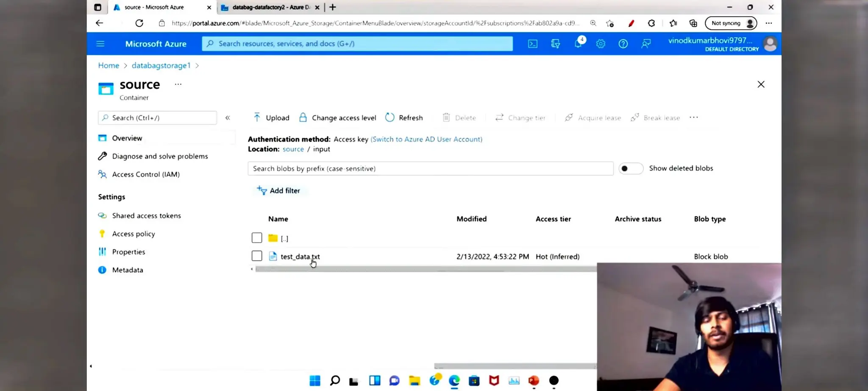Open the [..] parent folder
Screen dimensions: 868x391
click(x=284, y=238)
